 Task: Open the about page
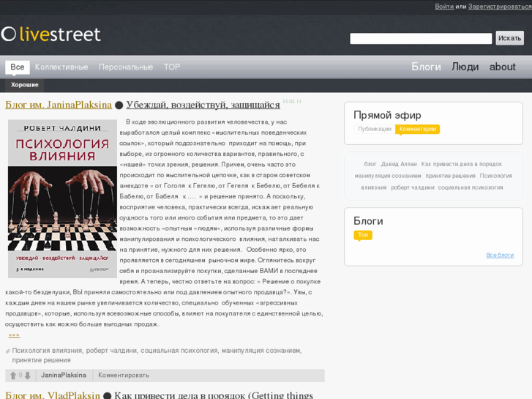pos(503,67)
